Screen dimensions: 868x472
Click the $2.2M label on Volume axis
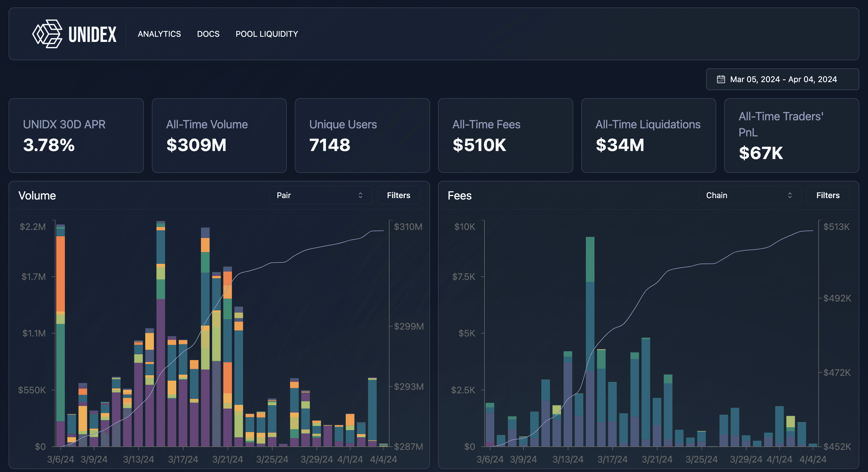coord(33,227)
